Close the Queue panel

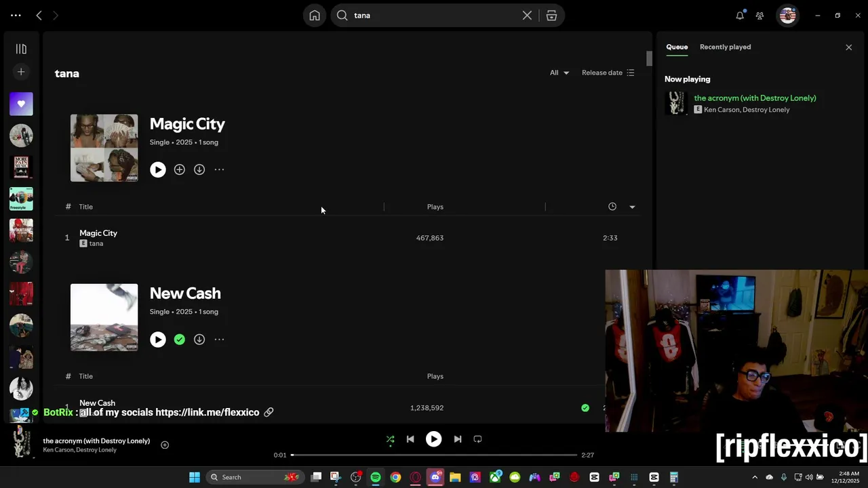848,47
